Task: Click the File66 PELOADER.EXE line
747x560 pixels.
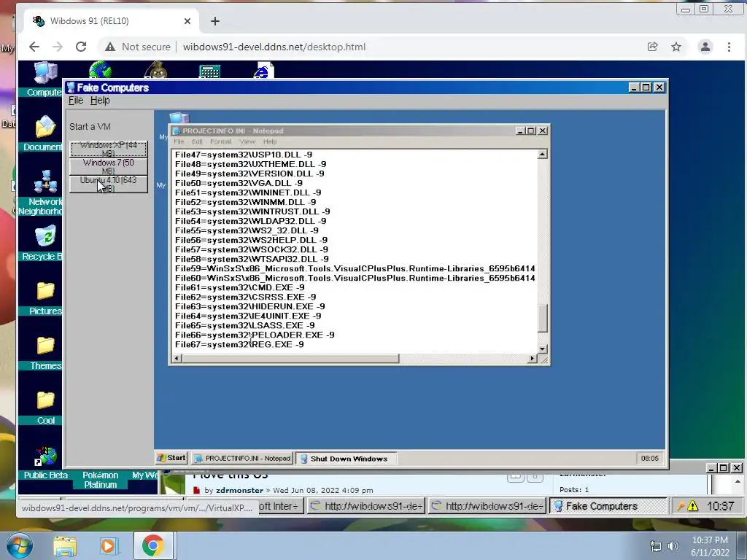Action: coord(255,335)
